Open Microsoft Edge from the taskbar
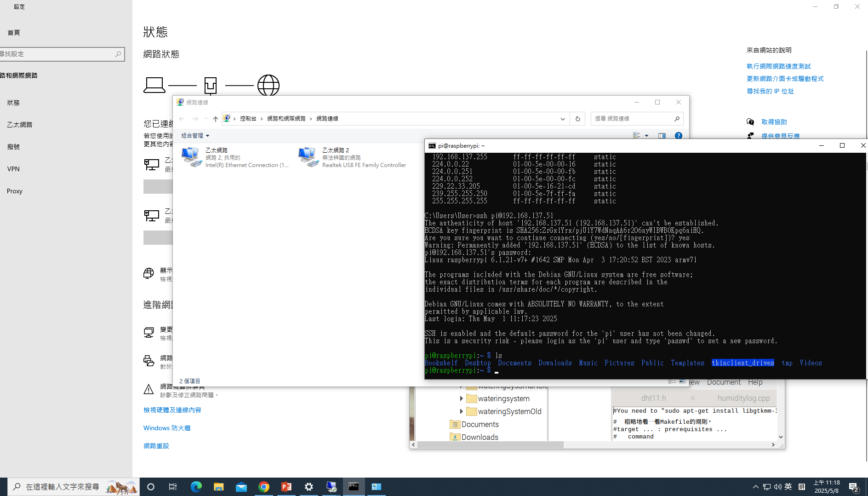The height and width of the screenshot is (496, 868). 196,487
